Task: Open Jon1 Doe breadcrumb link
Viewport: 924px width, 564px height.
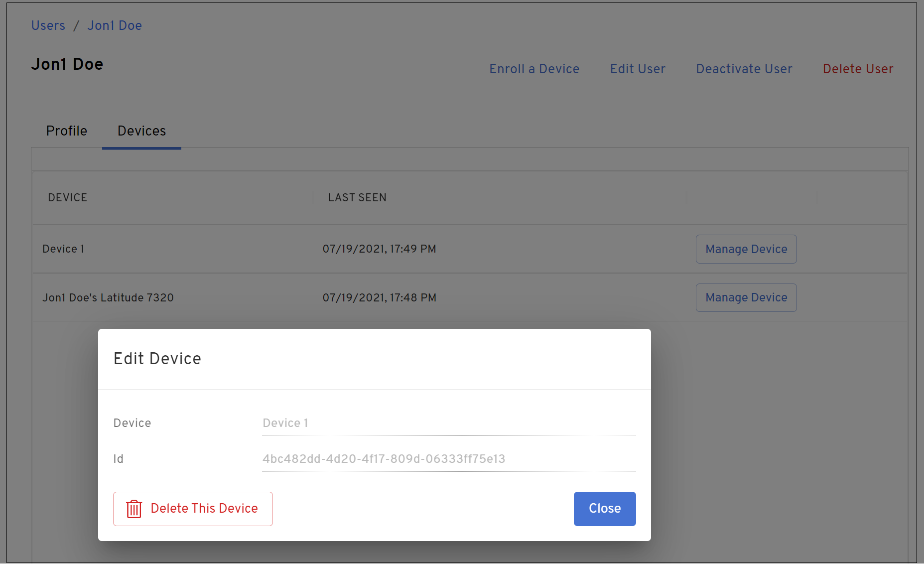Action: 115,25
